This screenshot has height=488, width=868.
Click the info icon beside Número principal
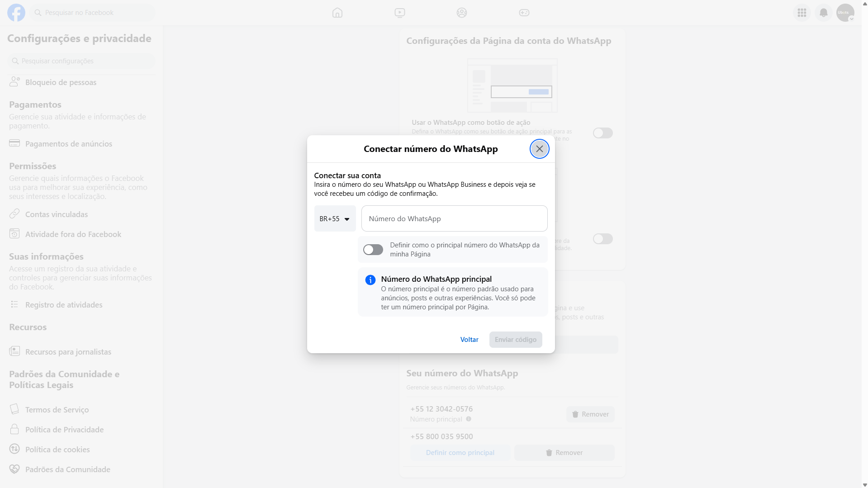click(469, 419)
